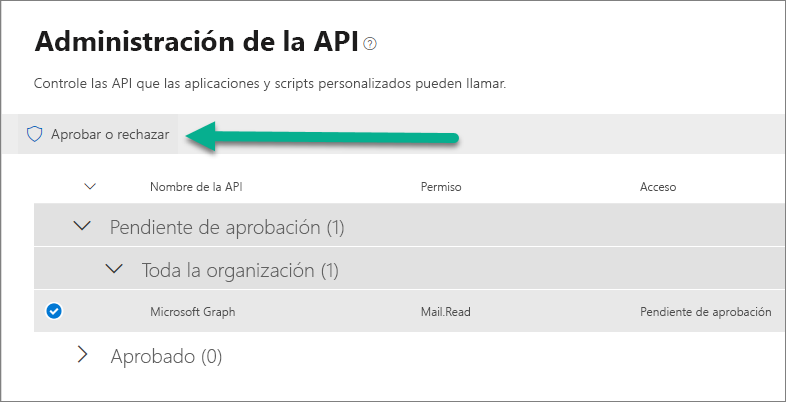
Task: Click the info icon beside the page title
Action: click(370, 43)
